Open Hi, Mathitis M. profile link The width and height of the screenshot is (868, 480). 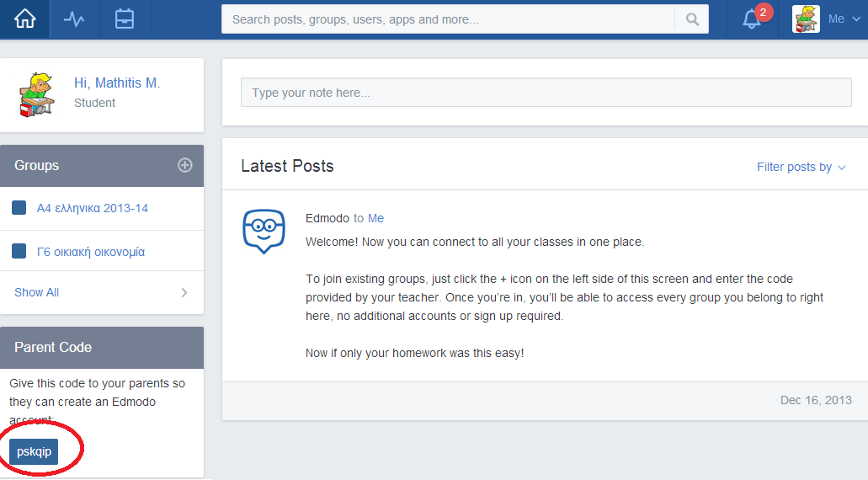coord(117,83)
